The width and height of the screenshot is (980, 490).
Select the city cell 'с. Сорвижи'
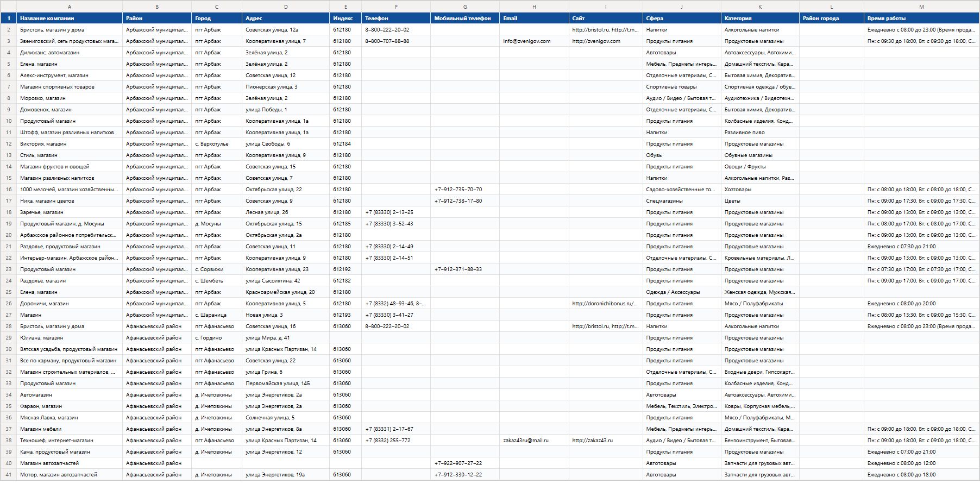click(217, 269)
